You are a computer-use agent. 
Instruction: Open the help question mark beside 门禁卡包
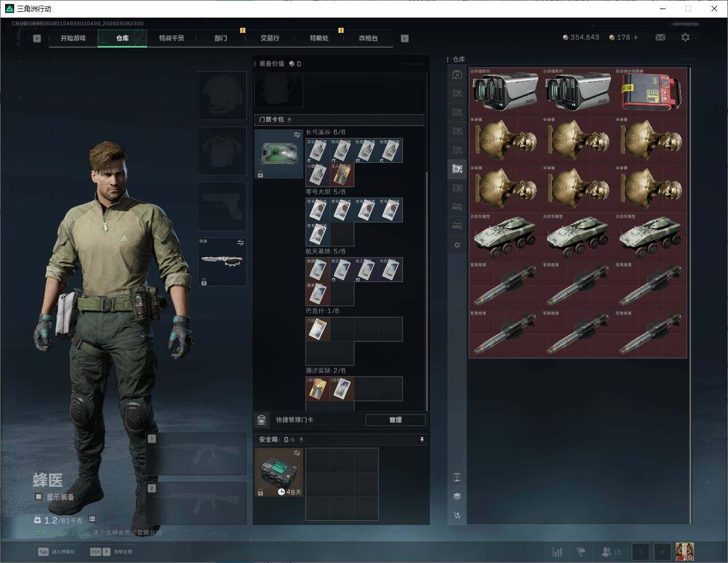point(290,120)
